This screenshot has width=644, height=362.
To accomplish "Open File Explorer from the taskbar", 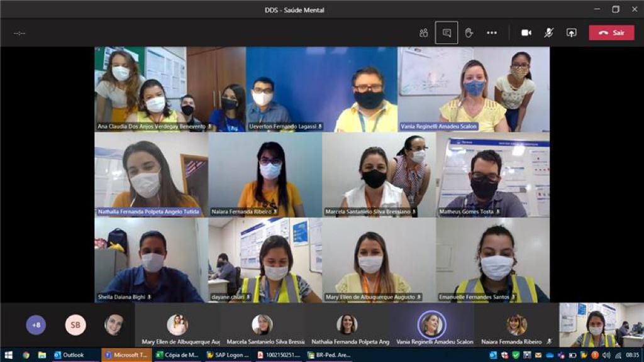I will pos(42,355).
